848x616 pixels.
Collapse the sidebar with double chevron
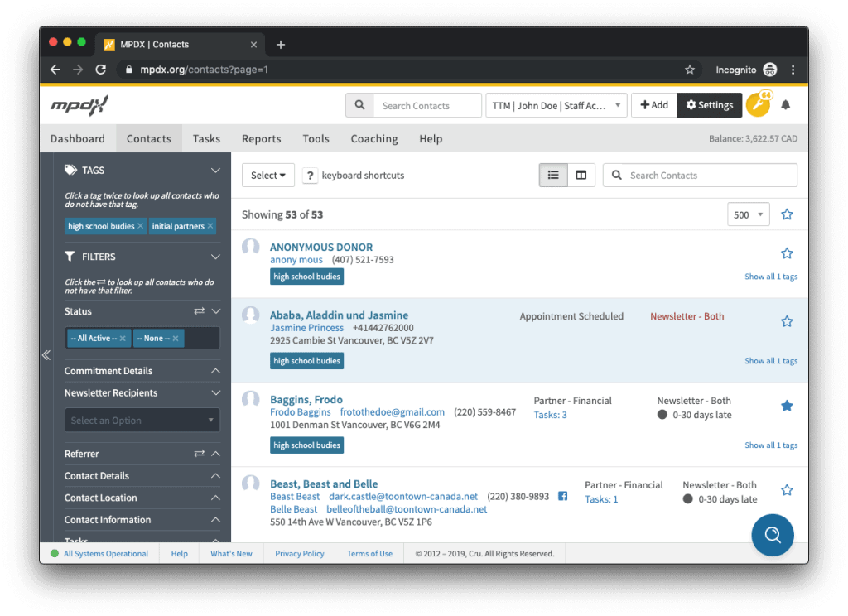click(46, 355)
